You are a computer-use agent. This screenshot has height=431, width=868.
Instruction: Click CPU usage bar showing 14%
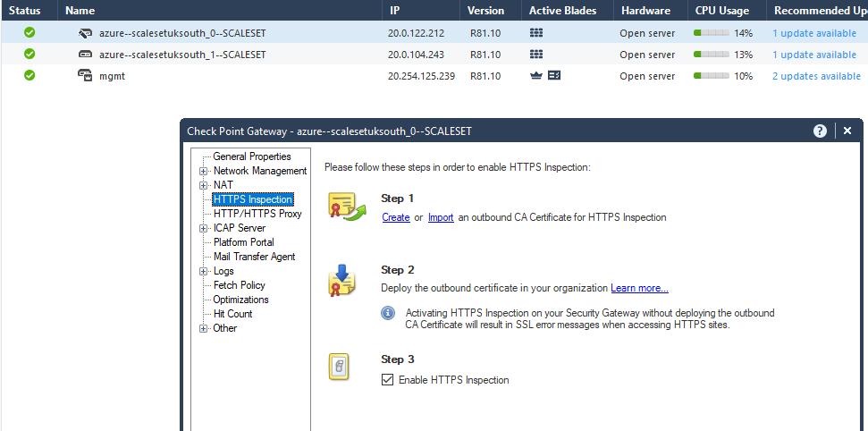pos(712,33)
